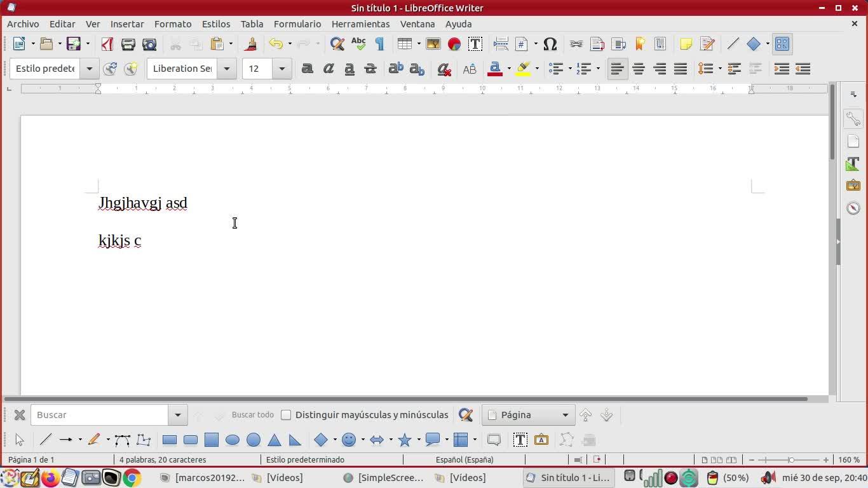Click the clone formatting paintbrush icon
The height and width of the screenshot is (488, 868).
(250, 44)
